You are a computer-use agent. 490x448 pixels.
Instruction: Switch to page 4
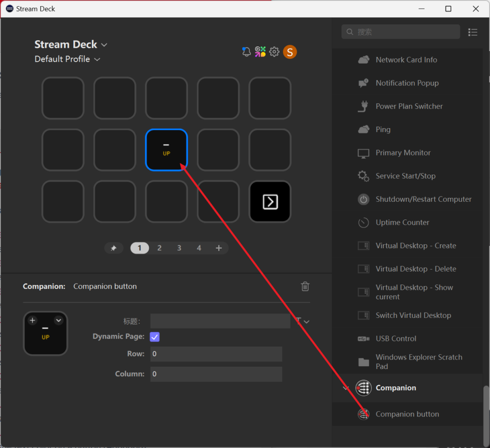pyautogui.click(x=199, y=248)
